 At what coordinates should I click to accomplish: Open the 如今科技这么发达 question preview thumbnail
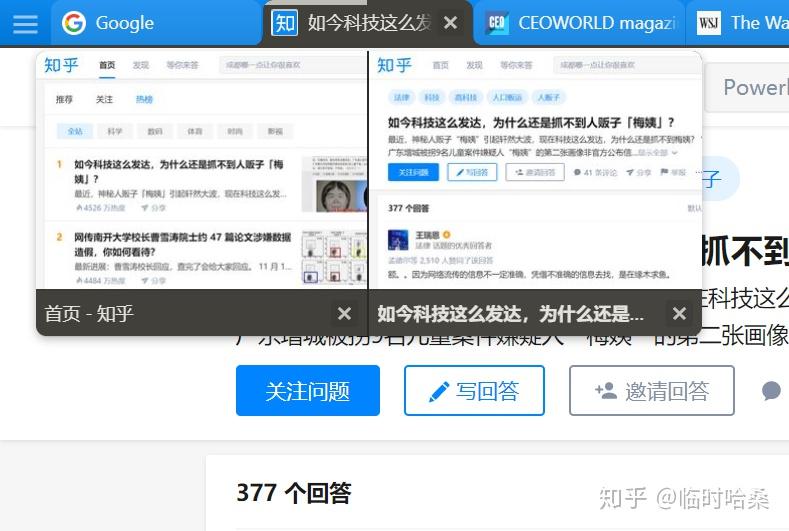pos(535,170)
